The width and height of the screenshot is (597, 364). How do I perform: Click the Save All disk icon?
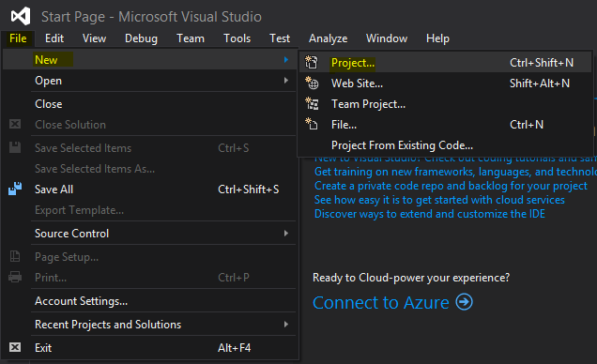pyautogui.click(x=15, y=189)
